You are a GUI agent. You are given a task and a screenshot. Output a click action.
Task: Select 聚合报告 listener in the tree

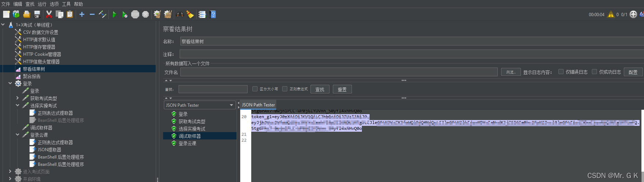tap(32, 76)
